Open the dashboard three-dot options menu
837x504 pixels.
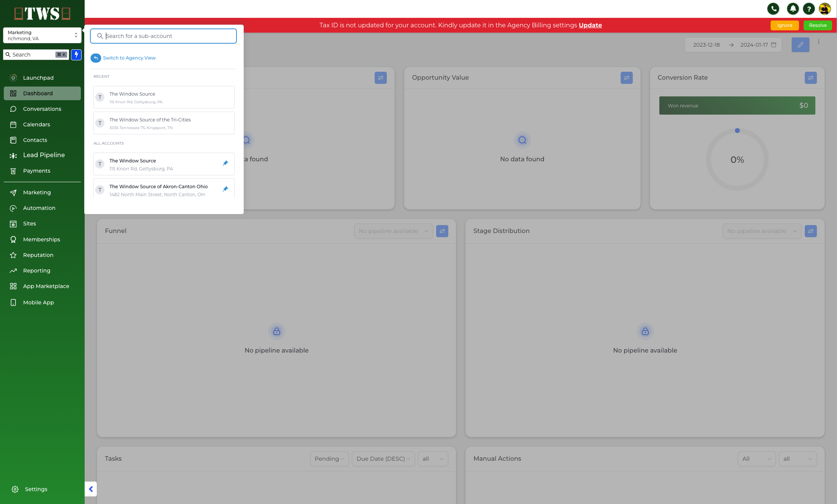point(819,42)
